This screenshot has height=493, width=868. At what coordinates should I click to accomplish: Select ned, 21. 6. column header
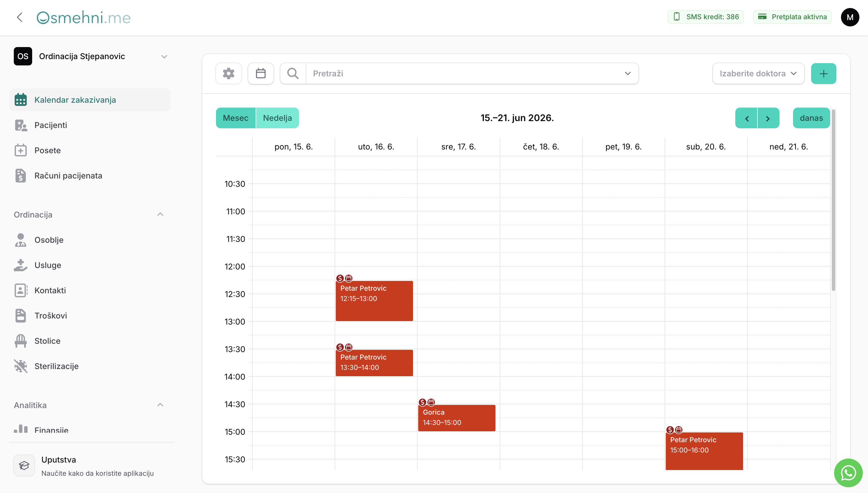point(788,147)
